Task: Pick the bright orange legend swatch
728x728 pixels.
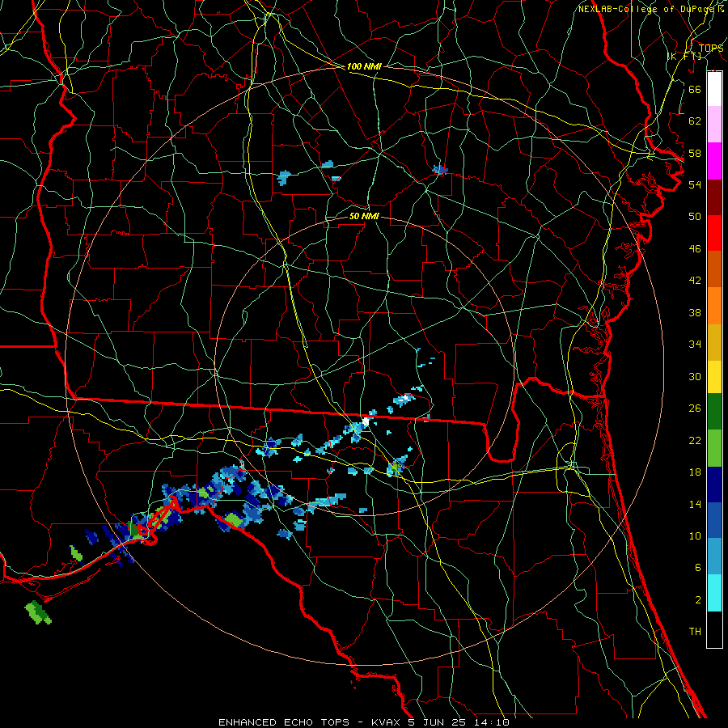Action: [714, 306]
